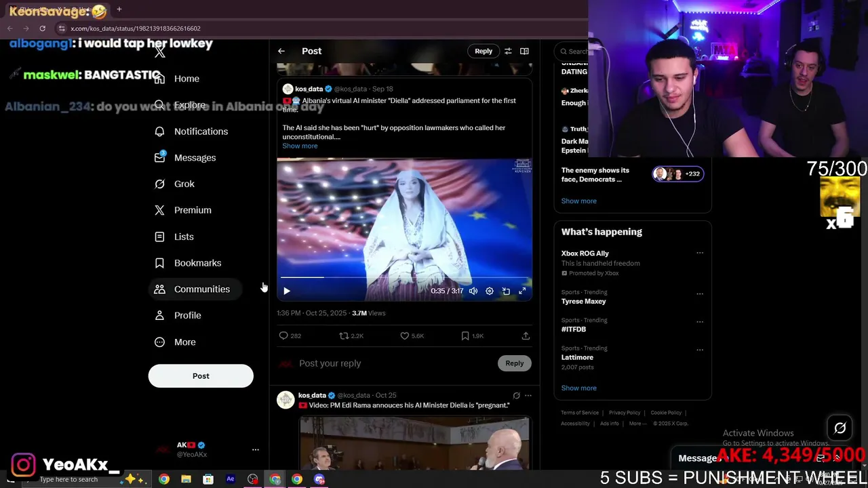868x488 pixels.
Task: Open Microsoft Store on taskbar
Action: [x=208, y=479]
